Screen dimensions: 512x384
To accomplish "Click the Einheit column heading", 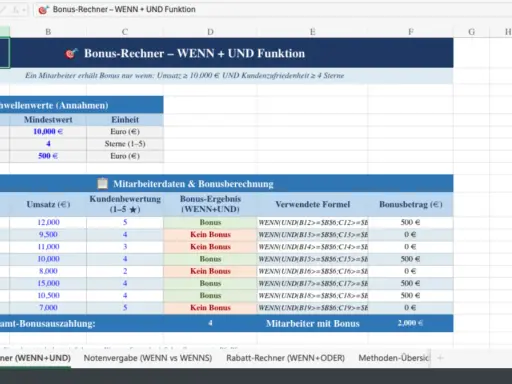I will point(125,120).
